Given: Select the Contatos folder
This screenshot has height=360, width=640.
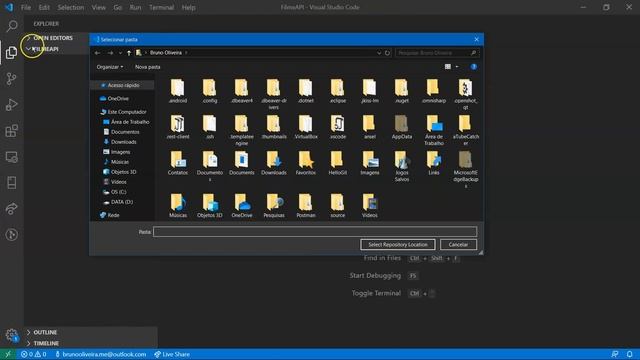Looking at the screenshot, I should (x=178, y=163).
